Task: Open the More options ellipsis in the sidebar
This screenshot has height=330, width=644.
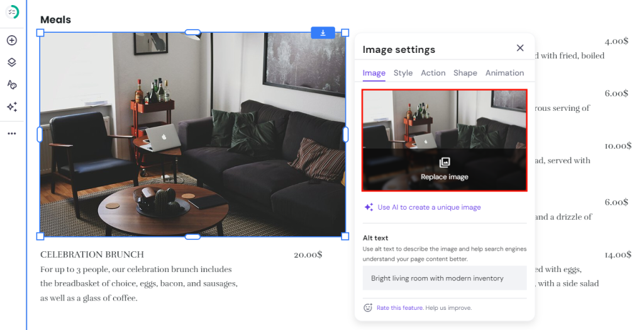Action: pyautogui.click(x=12, y=134)
